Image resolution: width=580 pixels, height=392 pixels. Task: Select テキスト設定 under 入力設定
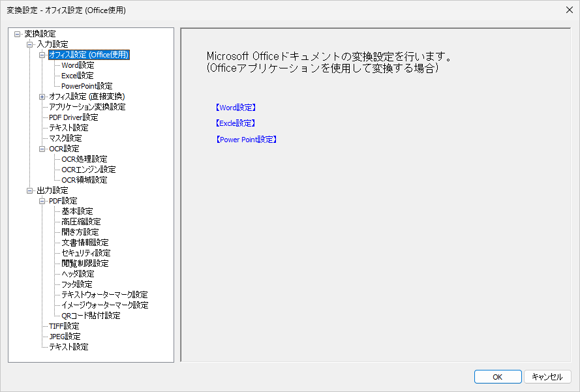[69, 128]
